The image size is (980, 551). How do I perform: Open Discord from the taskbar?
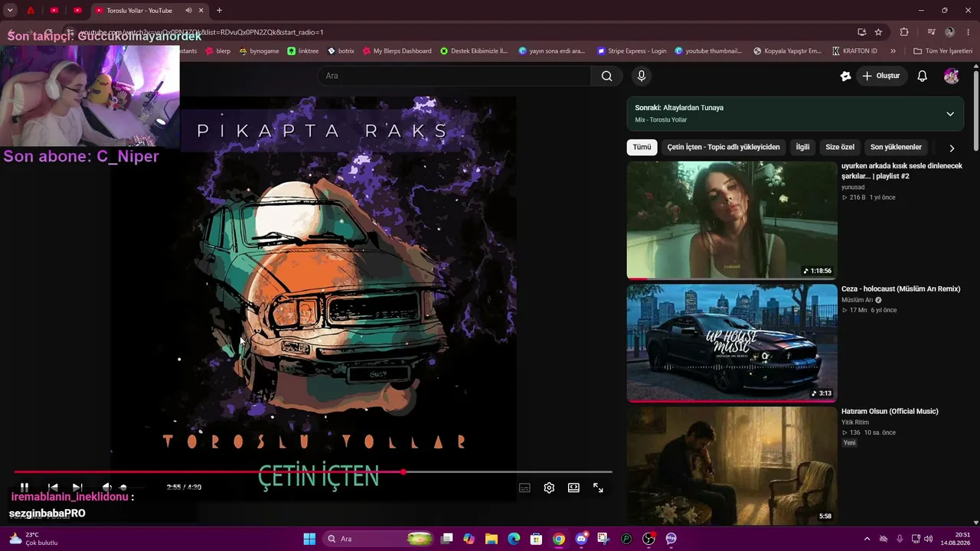581,539
